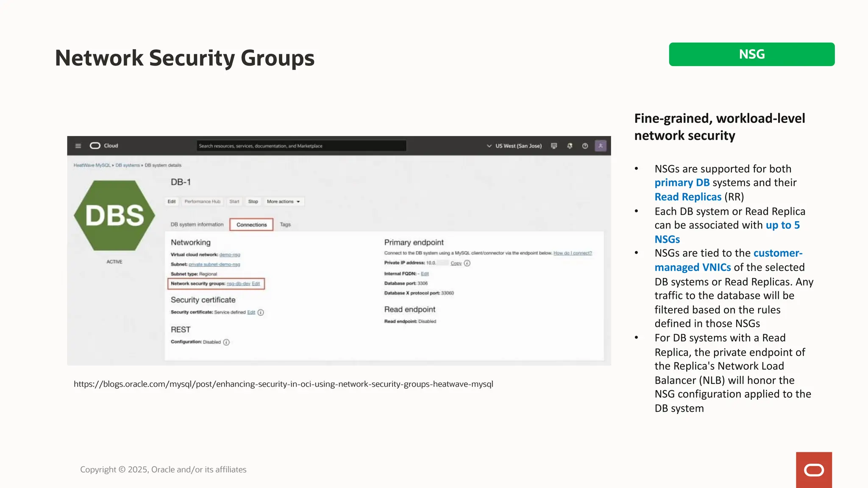Click the REST configuration info icon
The image size is (868, 488).
226,342
